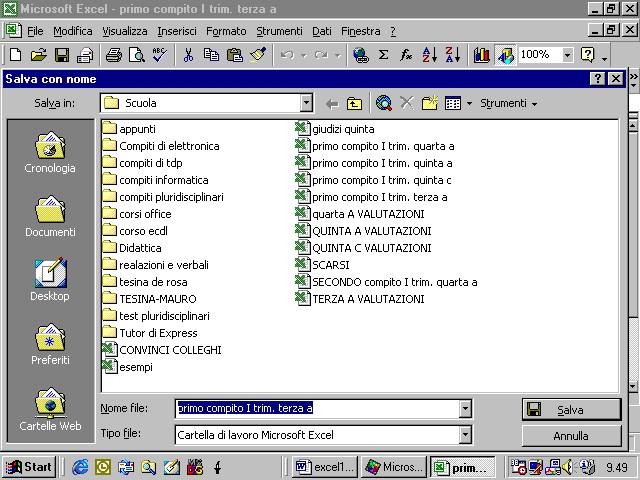Open the Strumenti dropdown in dialog toolbar
The height and width of the screenshot is (480, 640).
pos(509,104)
